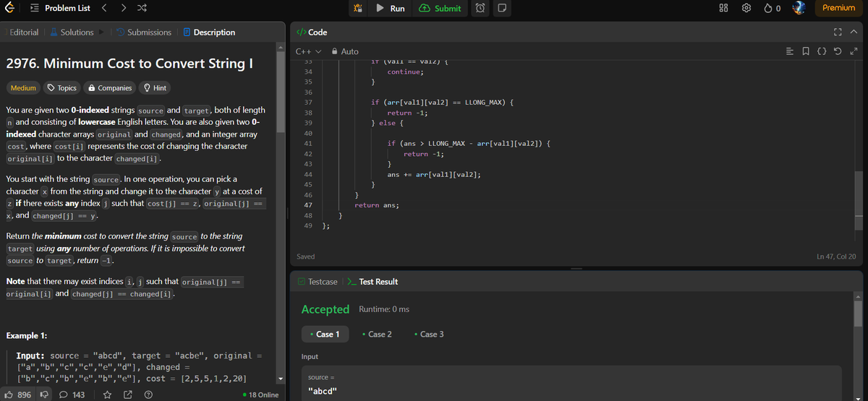Go to next problem arrow
Screen dimensions: 868x401
(x=124, y=8)
